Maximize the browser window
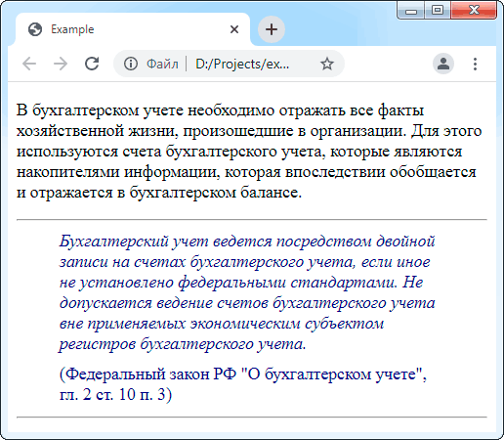The image size is (504, 440). 438,11
